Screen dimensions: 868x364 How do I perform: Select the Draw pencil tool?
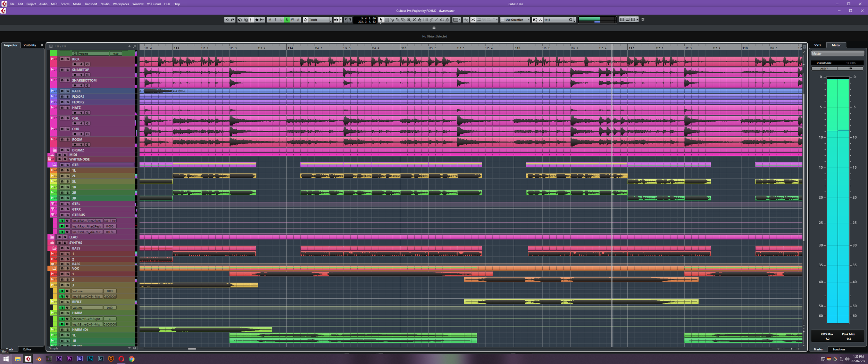431,19
